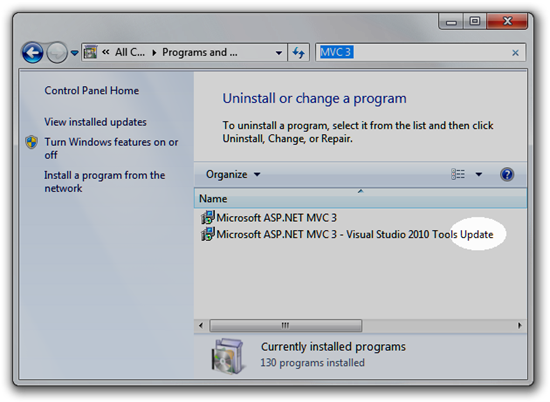The width and height of the screenshot is (550, 402).
Task: Click the installer icon for Microsoft ASP.NET MVC 3
Action: pyautogui.click(x=207, y=217)
